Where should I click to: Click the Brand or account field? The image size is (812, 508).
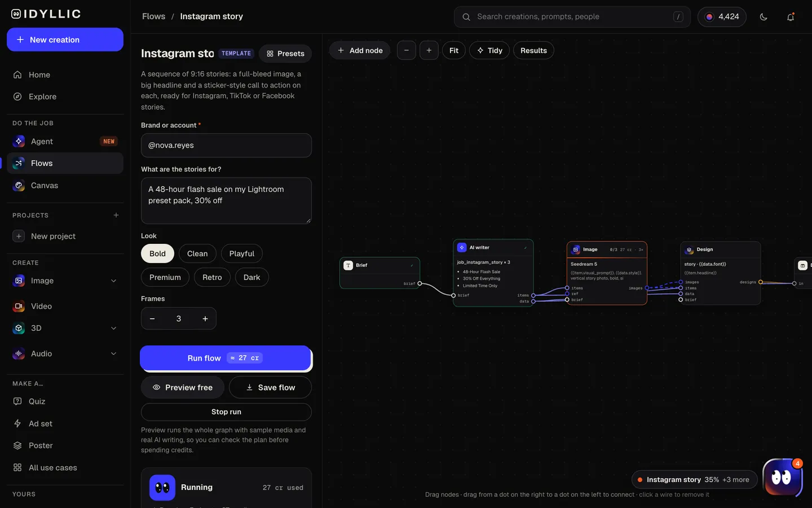click(226, 146)
